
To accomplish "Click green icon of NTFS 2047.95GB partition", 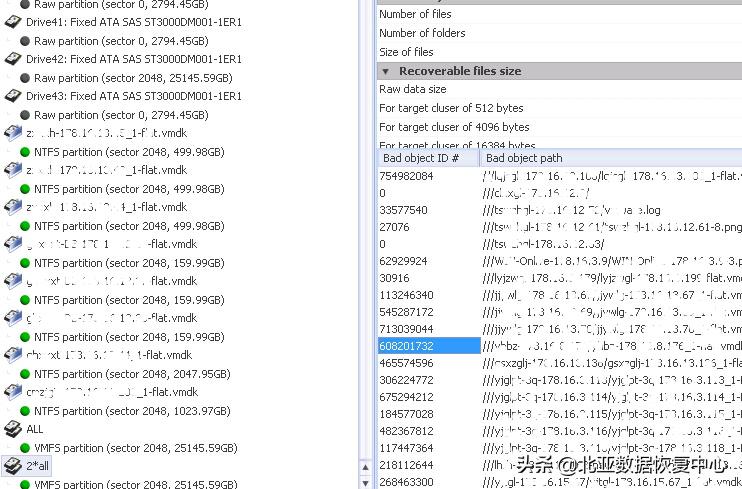I will tap(25, 374).
